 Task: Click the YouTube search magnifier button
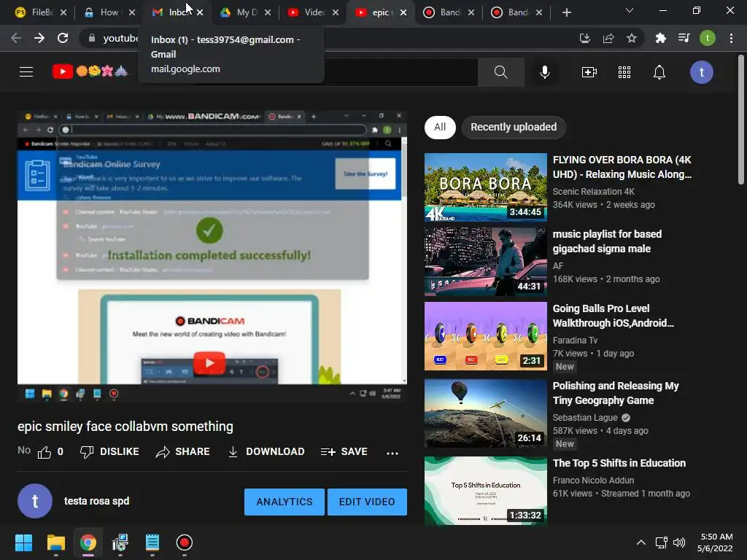[500, 72]
